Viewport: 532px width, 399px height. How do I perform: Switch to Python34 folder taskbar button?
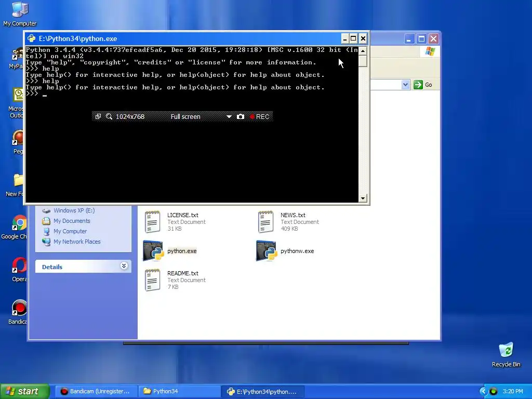point(179,392)
